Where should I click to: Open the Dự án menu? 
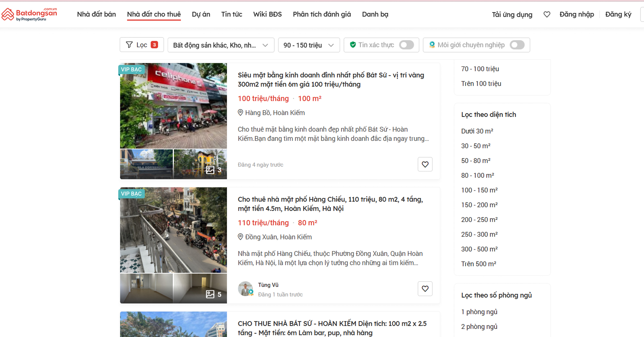tap(201, 14)
